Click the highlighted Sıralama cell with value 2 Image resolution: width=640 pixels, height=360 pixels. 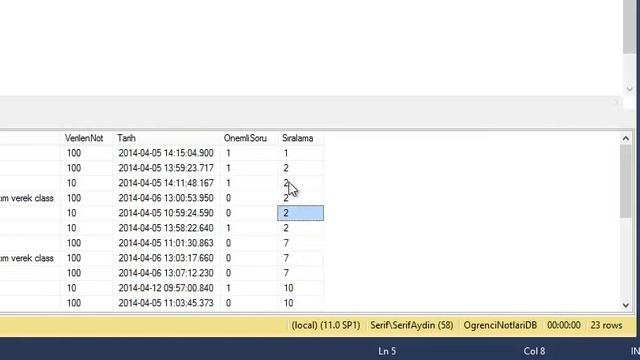301,213
